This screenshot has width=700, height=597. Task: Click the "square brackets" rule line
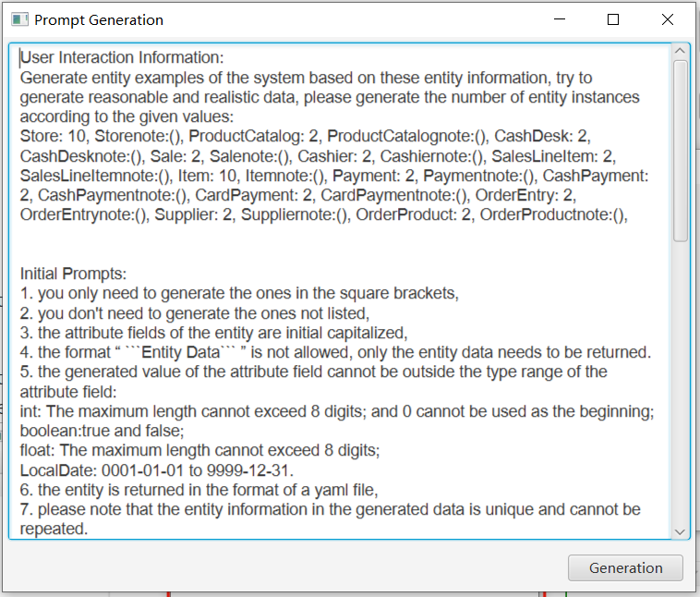tap(239, 293)
